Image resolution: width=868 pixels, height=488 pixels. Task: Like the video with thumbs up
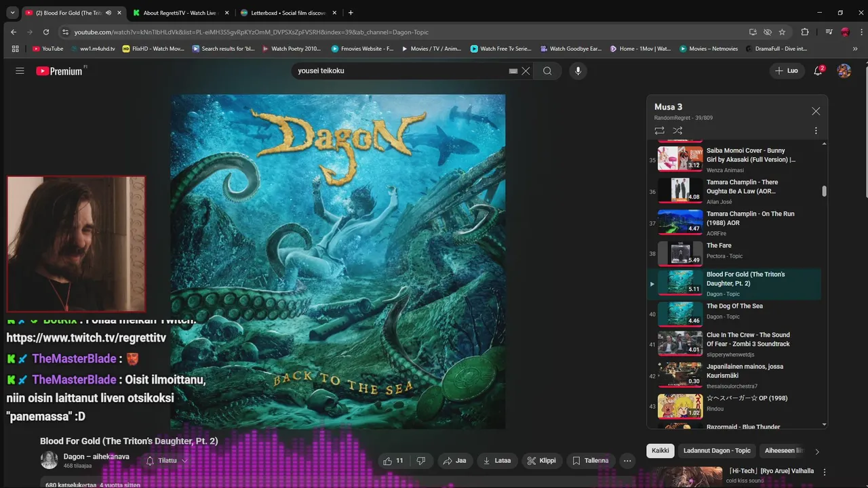click(x=393, y=460)
